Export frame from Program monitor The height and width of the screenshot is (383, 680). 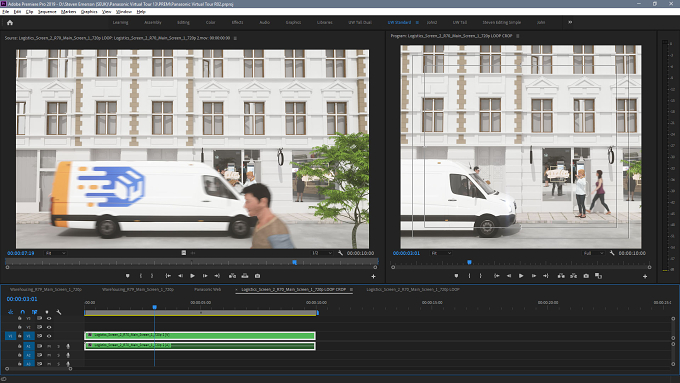click(586, 276)
